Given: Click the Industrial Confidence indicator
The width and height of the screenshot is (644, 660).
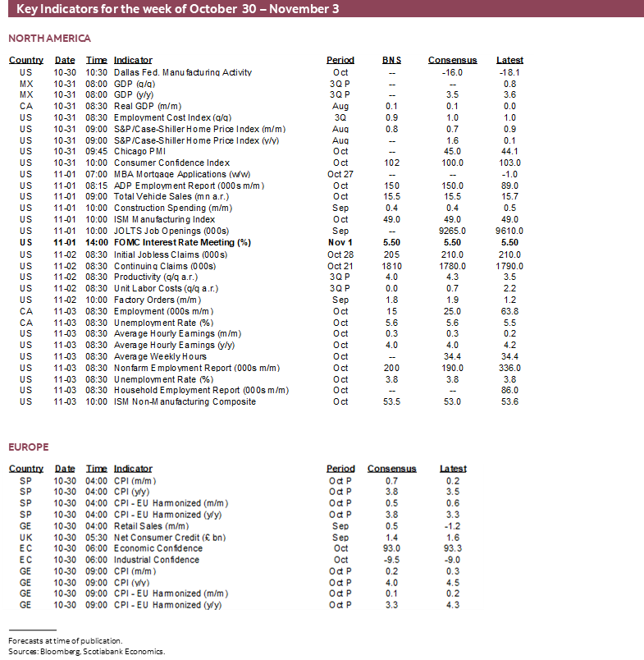Looking at the screenshot, I should point(157,560).
